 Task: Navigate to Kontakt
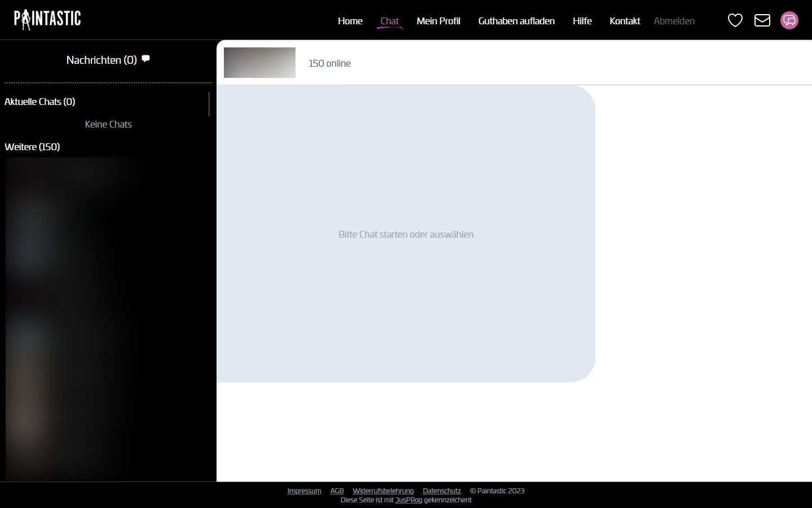click(624, 21)
